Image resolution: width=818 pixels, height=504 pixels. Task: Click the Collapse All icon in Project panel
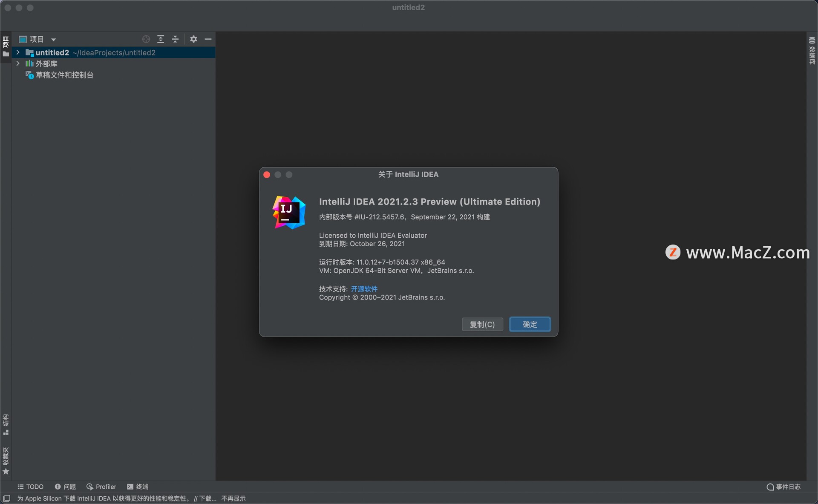175,39
